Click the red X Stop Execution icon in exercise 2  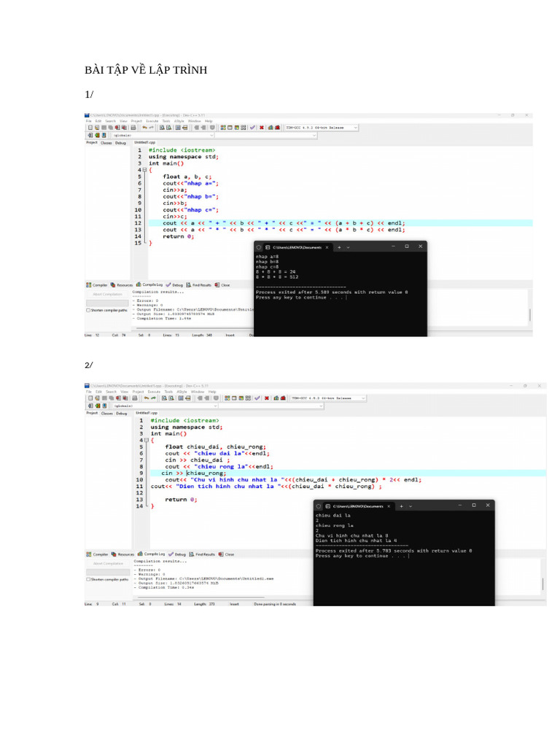(x=267, y=398)
